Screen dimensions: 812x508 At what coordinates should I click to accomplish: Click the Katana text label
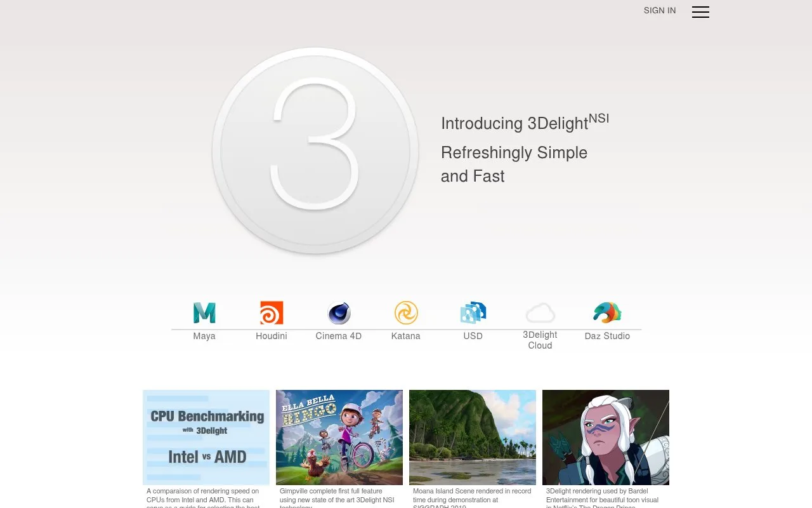pyautogui.click(x=406, y=336)
